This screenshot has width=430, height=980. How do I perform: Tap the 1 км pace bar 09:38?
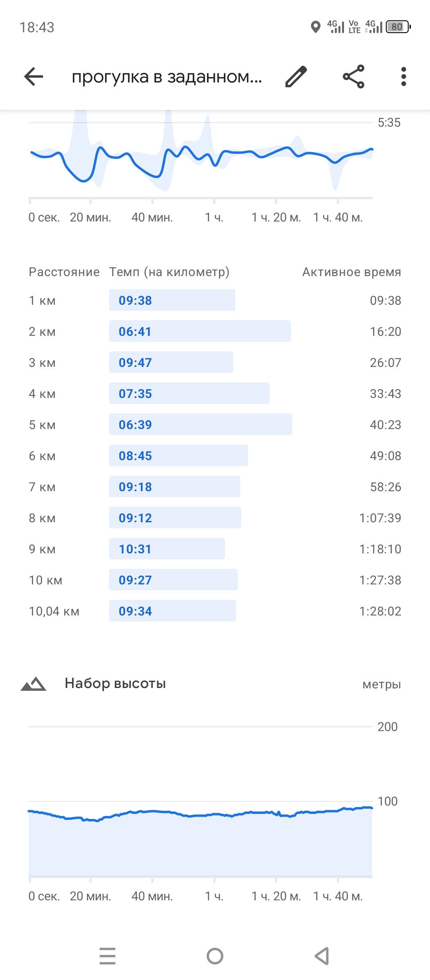172,300
